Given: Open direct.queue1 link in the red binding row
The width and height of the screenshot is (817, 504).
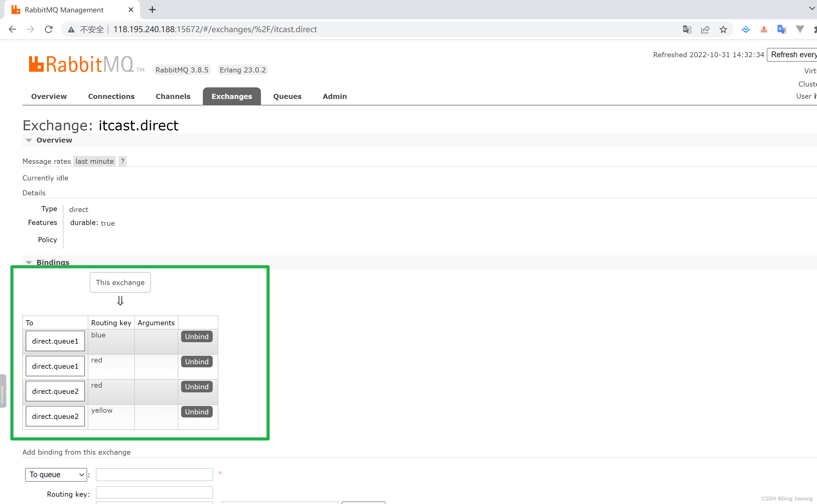Looking at the screenshot, I should pyautogui.click(x=55, y=366).
